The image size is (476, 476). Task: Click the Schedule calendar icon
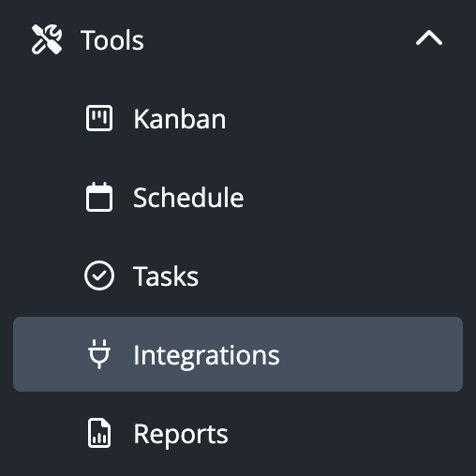coord(99,197)
